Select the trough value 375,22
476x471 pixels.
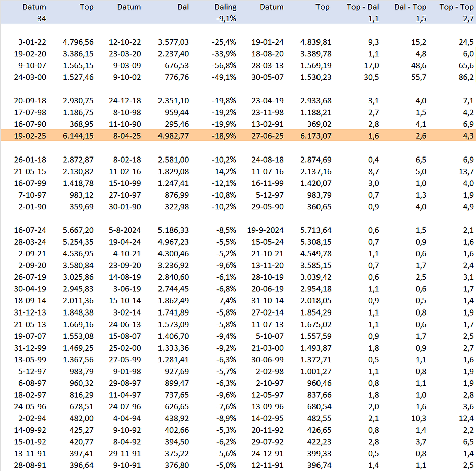coord(177,454)
